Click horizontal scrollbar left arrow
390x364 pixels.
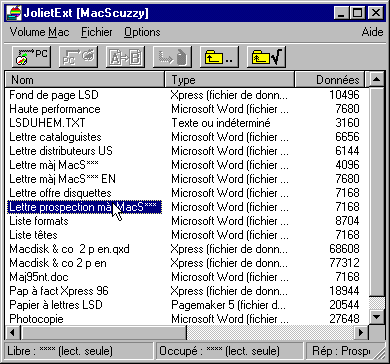pos(13,332)
